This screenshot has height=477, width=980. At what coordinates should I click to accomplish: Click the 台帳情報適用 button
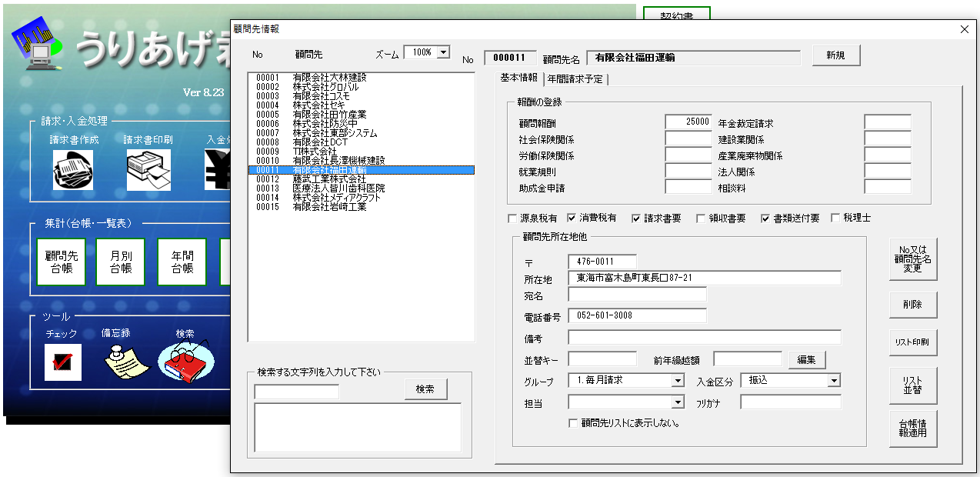[912, 429]
